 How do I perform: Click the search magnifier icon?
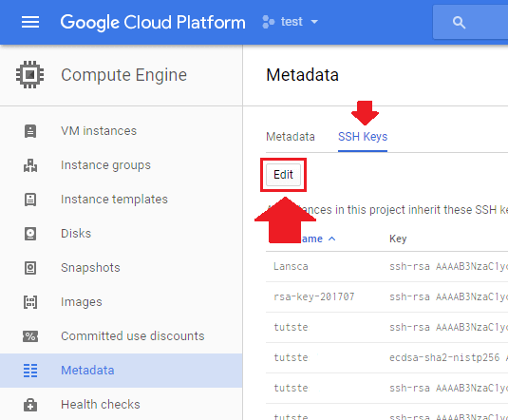pos(459,23)
